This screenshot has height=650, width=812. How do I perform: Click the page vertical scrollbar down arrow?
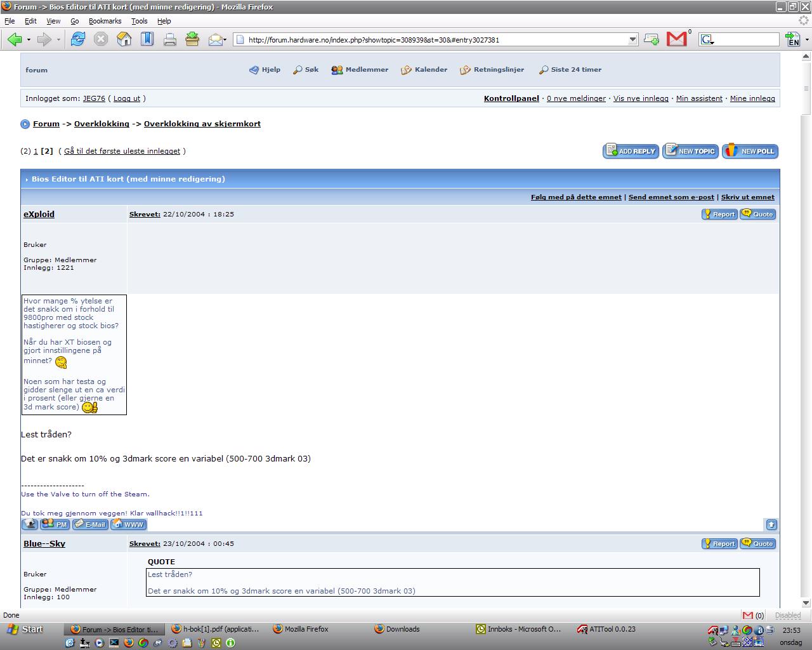806,603
